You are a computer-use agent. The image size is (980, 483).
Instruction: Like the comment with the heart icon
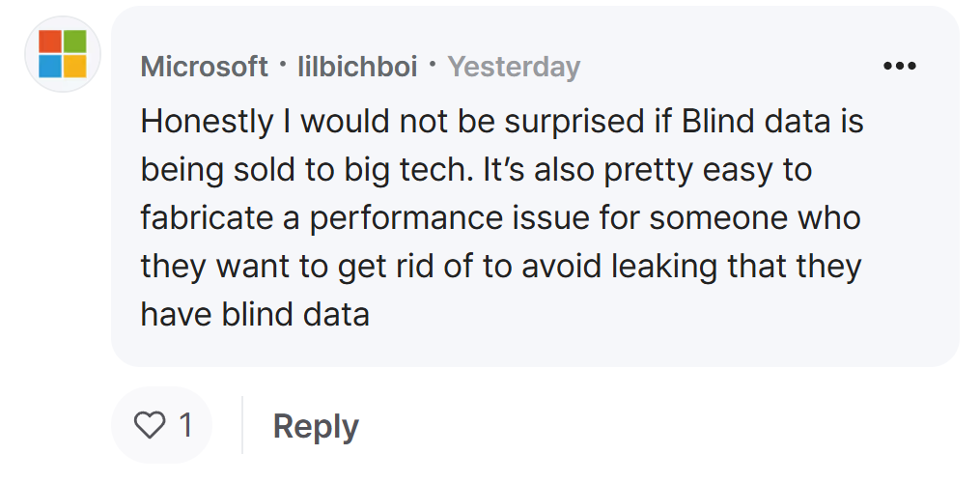150,425
